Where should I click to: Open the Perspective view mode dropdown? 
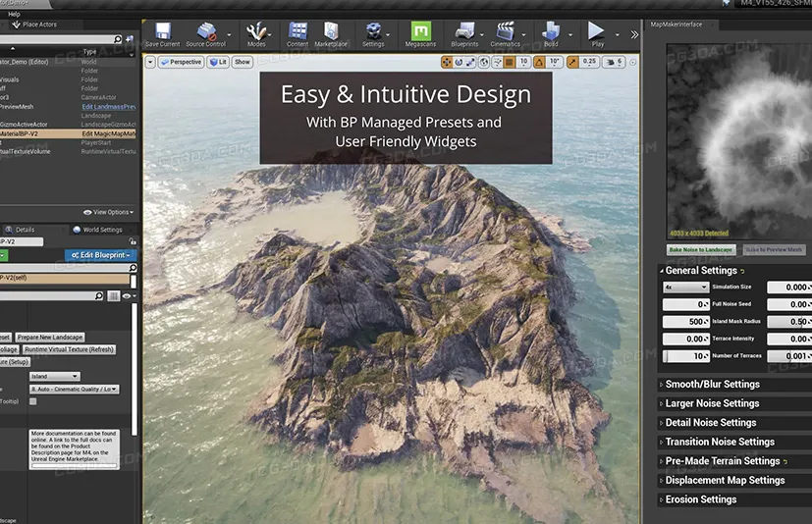[x=181, y=62]
